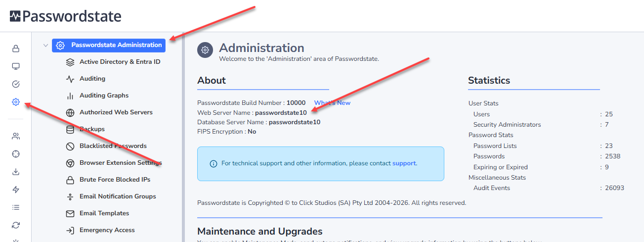The width and height of the screenshot is (644, 242).
Task: Click the Users count value 25
Action: pyautogui.click(x=609, y=114)
